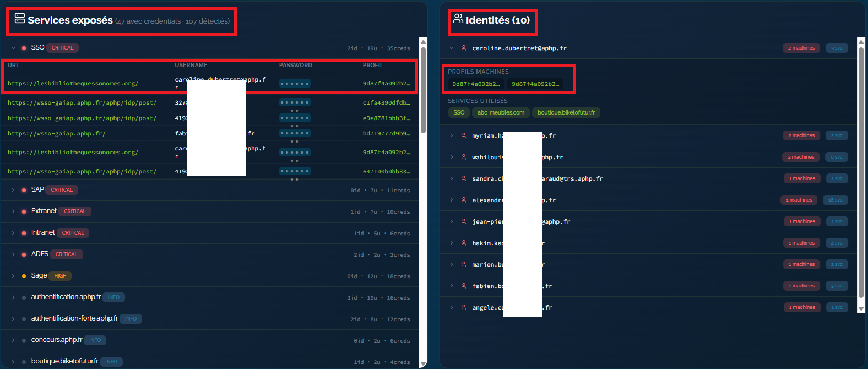Screen dimensions: 868x369
Task: Click the people icon beside Identités
Action: (458, 19)
